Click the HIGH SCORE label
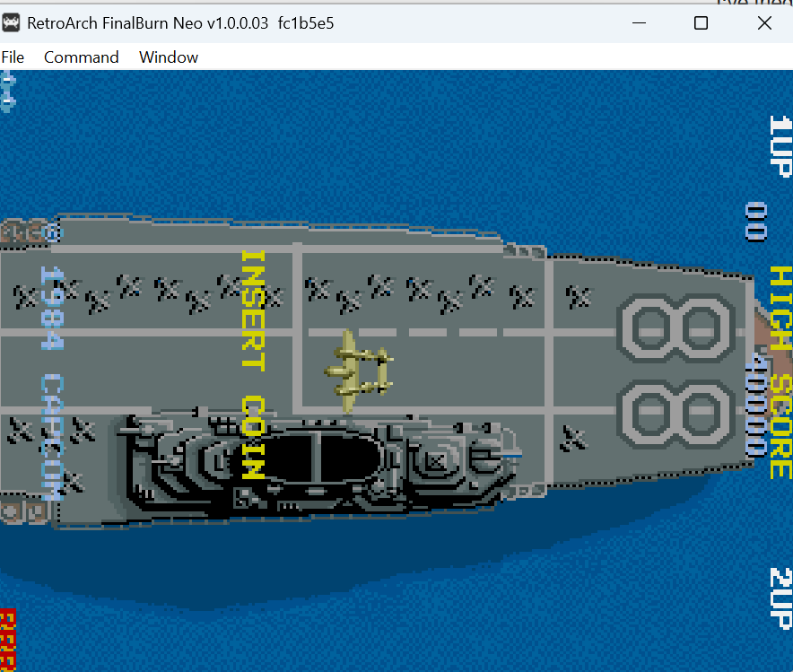The width and height of the screenshot is (793, 672). coord(780,372)
